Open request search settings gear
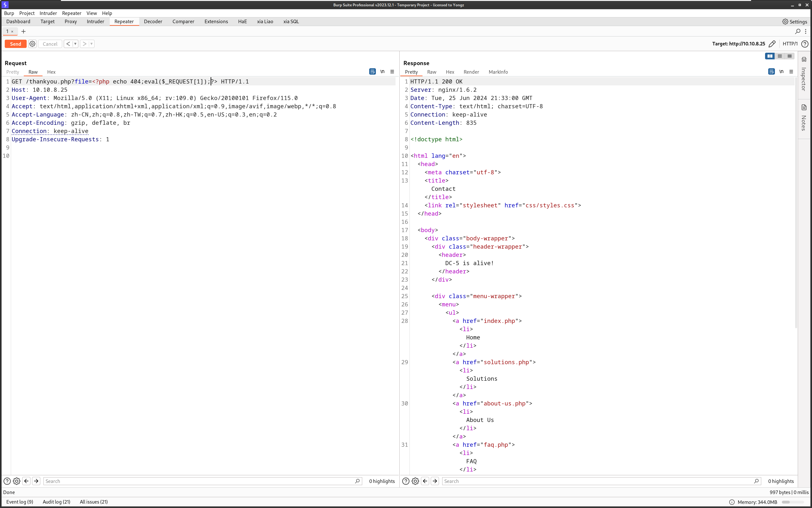 coord(16,481)
